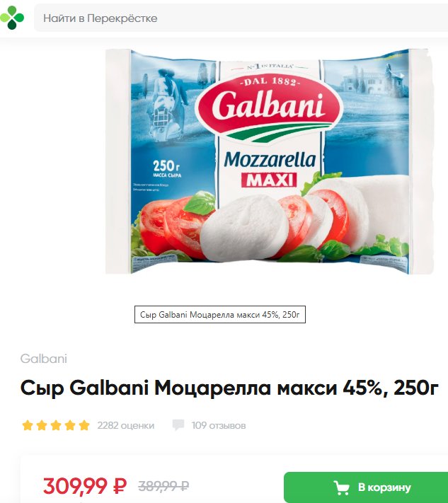Click the product title "Сыр Galbani Моцарелла макси"
This screenshot has height=503, width=448.
(x=179, y=388)
